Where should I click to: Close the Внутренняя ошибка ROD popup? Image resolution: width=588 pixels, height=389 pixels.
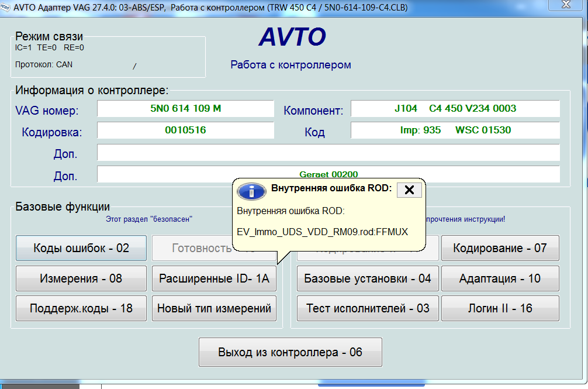click(x=409, y=190)
